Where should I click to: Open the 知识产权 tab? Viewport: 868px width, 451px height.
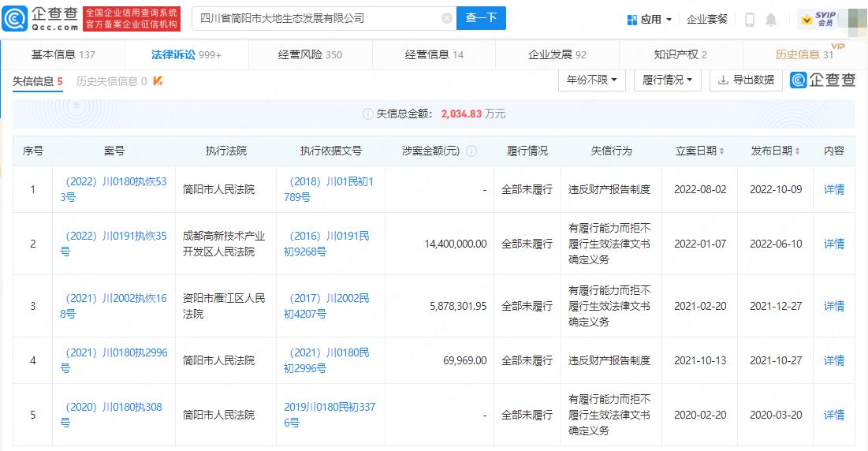tap(680, 54)
